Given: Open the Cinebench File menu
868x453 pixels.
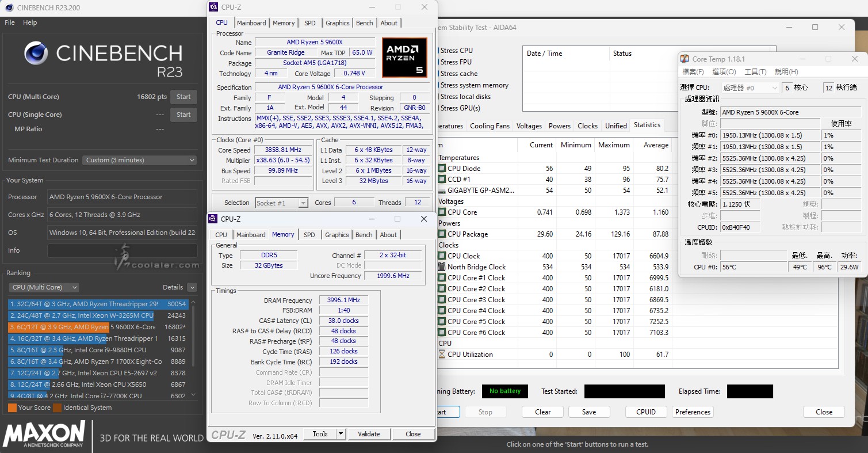Looking at the screenshot, I should (x=10, y=22).
